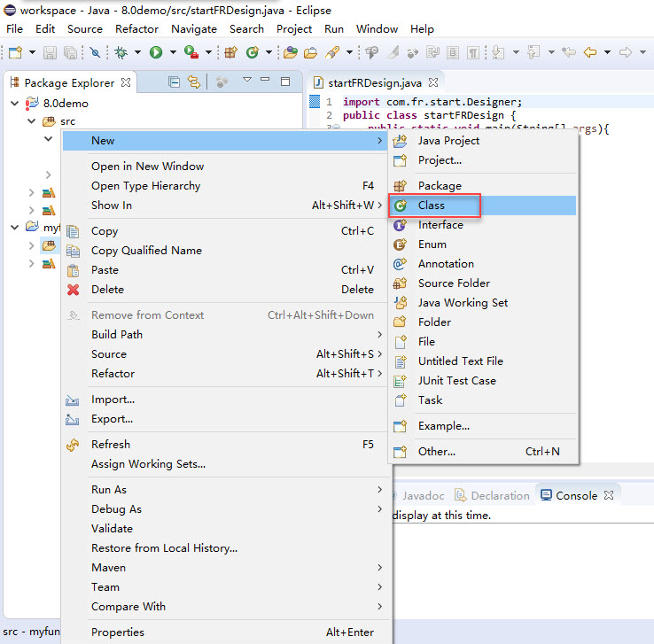Screen dimensions: 654x644
Task: Select Java Project icon in New submenu
Action: (401, 141)
